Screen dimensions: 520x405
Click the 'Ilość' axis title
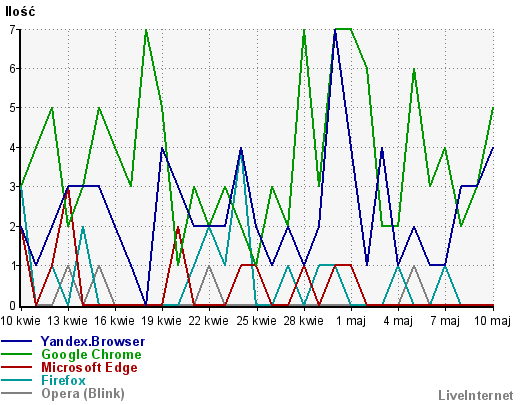tap(20, 11)
